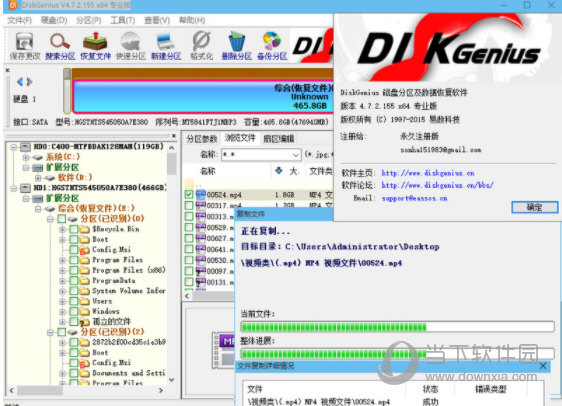Screen dimensions: 562x406
Task: Uncheck the 00524.mp4 file checkbox
Action: point(189,195)
